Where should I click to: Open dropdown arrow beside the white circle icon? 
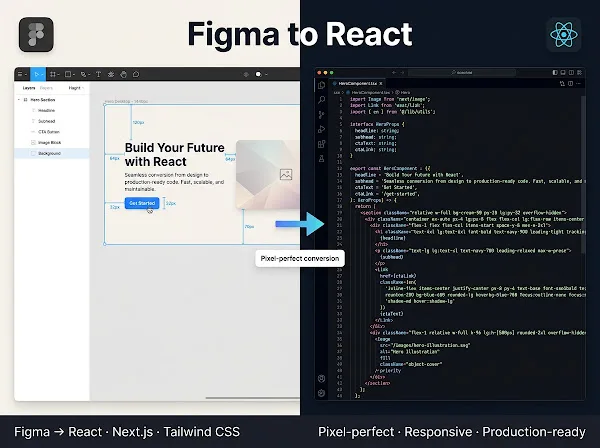(x=266, y=75)
